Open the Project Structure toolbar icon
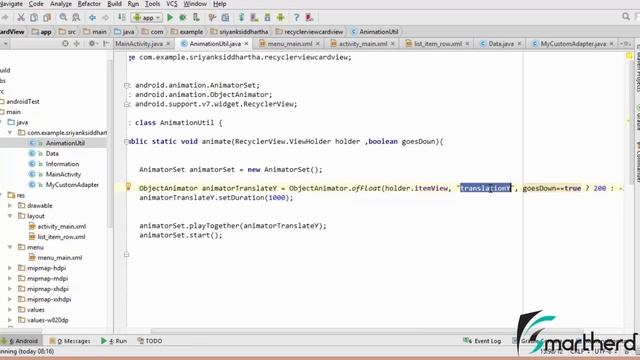Screen dimensions: 640x360 pyautogui.click(x=225, y=18)
